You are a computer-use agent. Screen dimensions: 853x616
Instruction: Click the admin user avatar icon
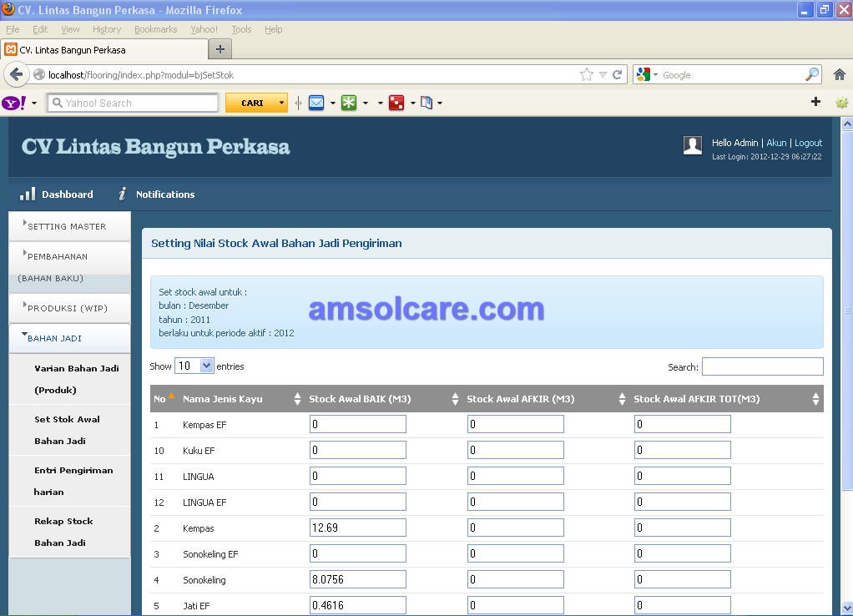point(693,145)
